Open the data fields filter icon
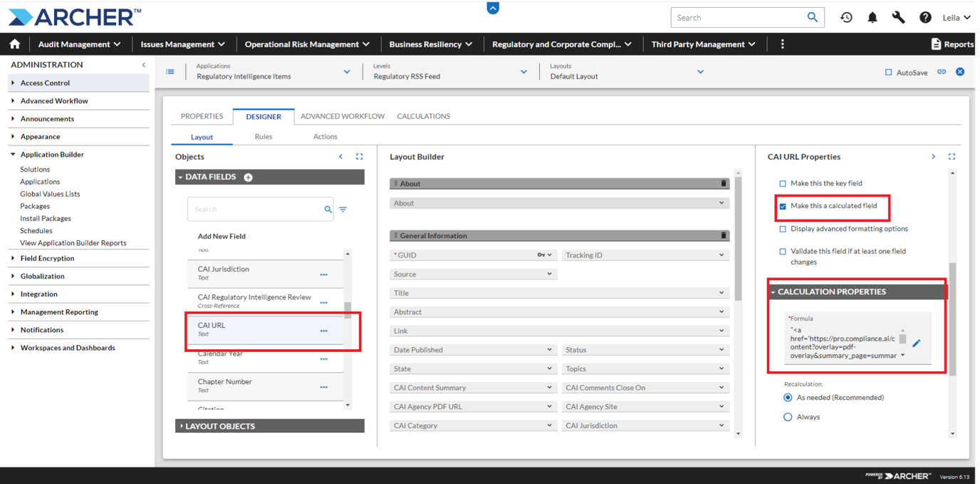The width and height of the screenshot is (980, 484). (x=343, y=210)
